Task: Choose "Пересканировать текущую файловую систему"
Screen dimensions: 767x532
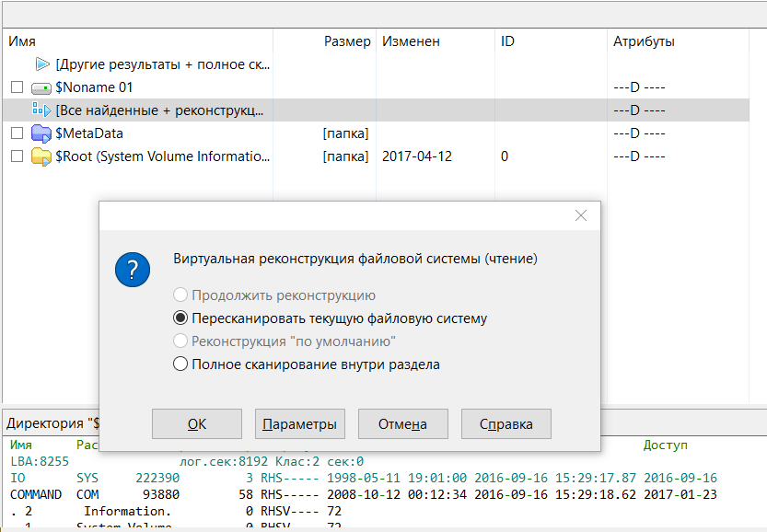Action: pos(180,317)
